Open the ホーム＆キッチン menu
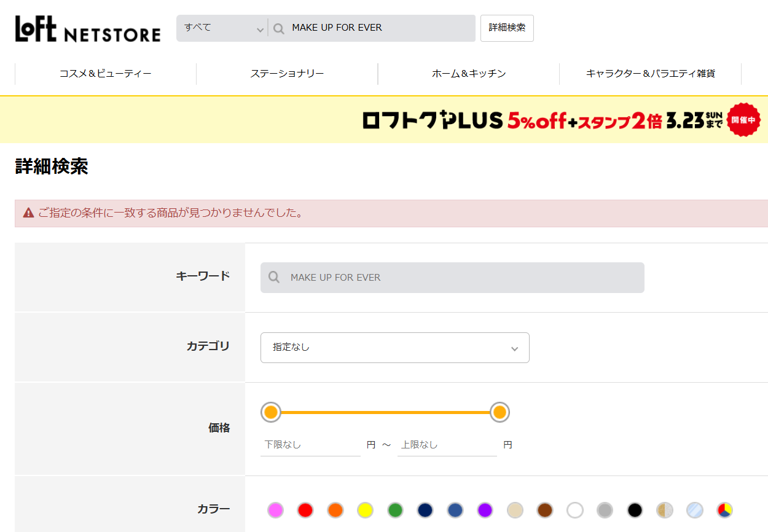This screenshot has width=768, height=532. [469, 74]
